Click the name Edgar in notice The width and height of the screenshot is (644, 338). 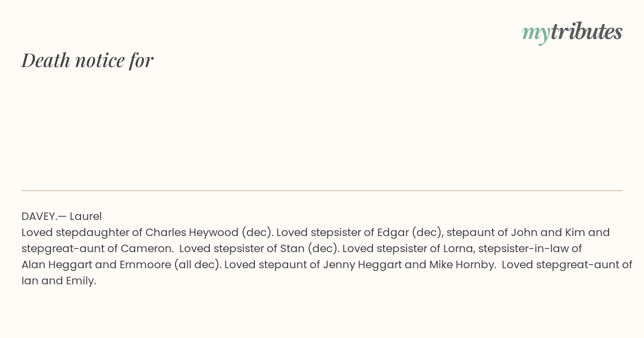[393, 232]
